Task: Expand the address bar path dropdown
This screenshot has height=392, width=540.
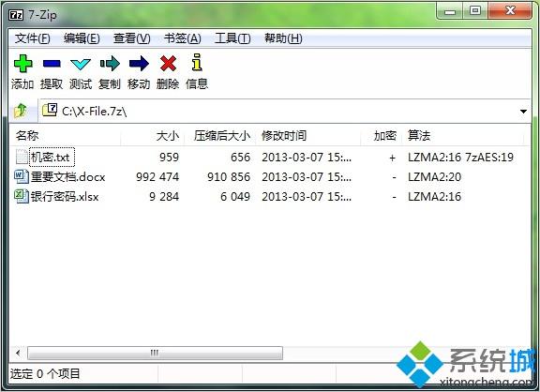Action: 523,112
